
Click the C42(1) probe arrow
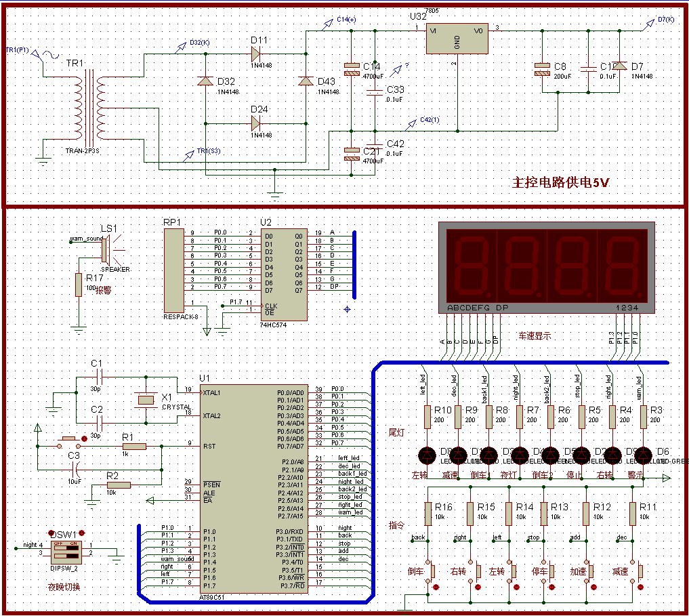point(411,125)
